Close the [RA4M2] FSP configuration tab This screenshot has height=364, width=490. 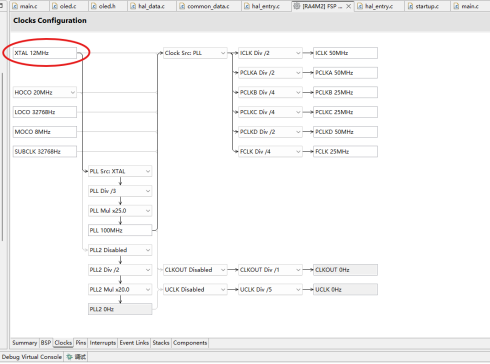pos(348,6)
